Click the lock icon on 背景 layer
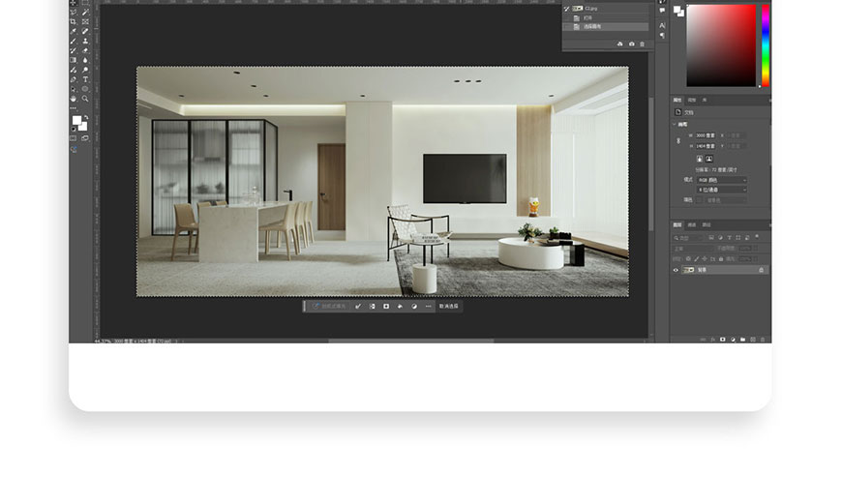This screenshot has width=842, height=504. [x=761, y=270]
